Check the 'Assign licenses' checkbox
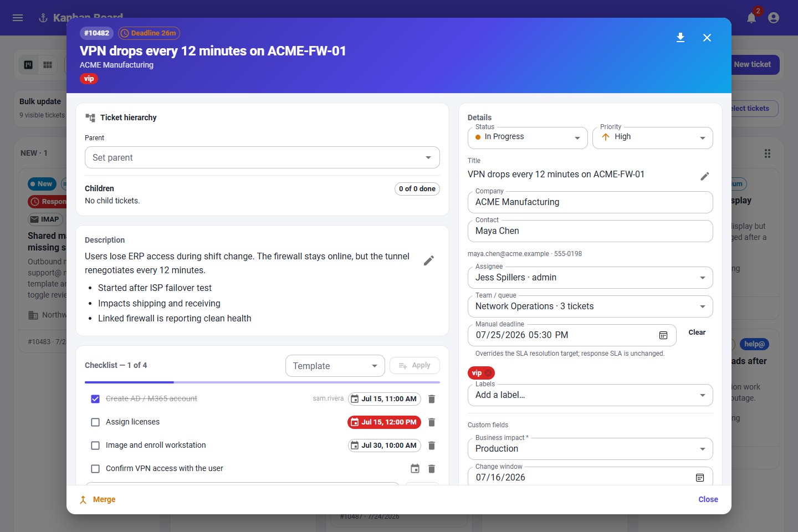 pyautogui.click(x=95, y=422)
